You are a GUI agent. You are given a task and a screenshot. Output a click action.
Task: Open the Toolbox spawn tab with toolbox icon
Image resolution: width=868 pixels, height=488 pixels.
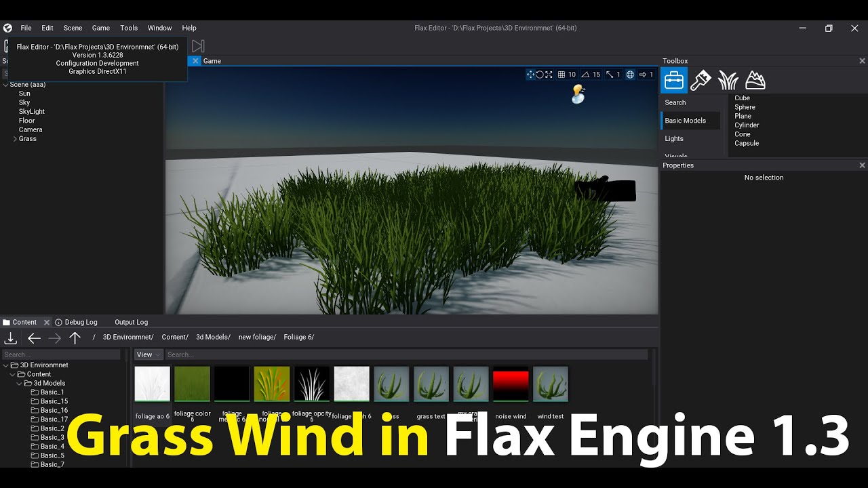(x=674, y=80)
